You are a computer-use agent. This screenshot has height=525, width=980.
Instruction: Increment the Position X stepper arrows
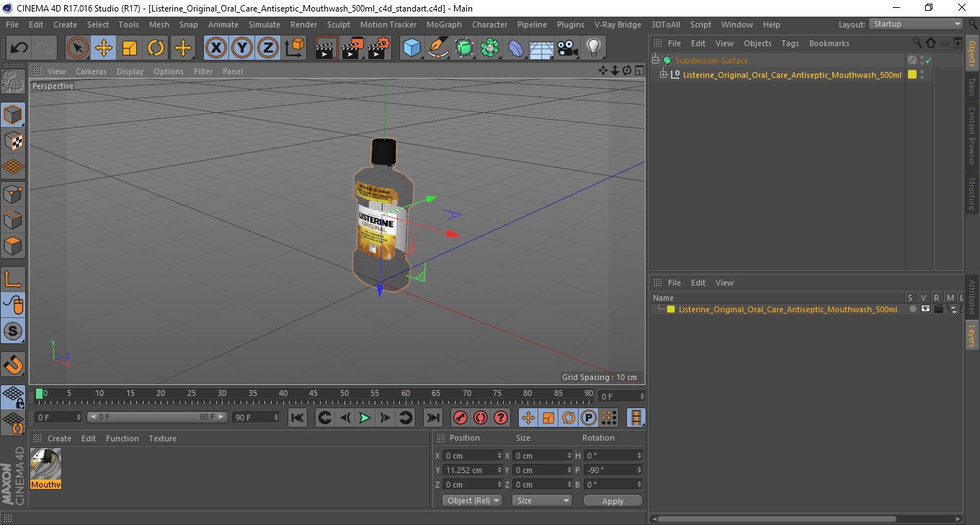[x=500, y=456]
